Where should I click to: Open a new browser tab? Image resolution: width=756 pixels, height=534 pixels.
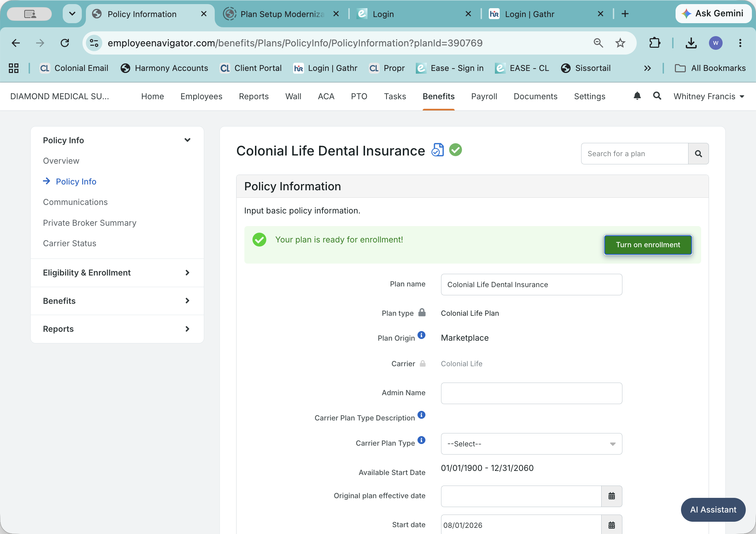click(x=625, y=14)
